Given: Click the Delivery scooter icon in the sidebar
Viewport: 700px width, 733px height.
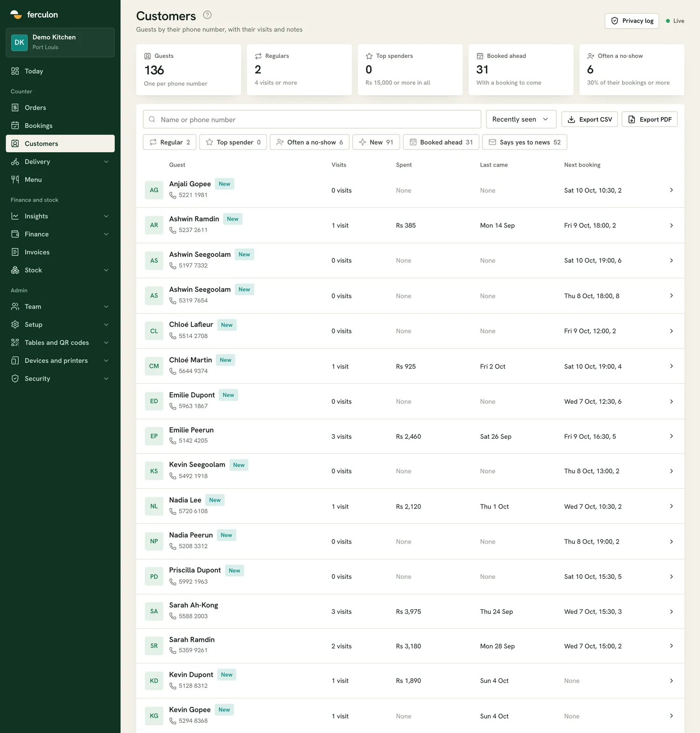Looking at the screenshot, I should point(15,162).
